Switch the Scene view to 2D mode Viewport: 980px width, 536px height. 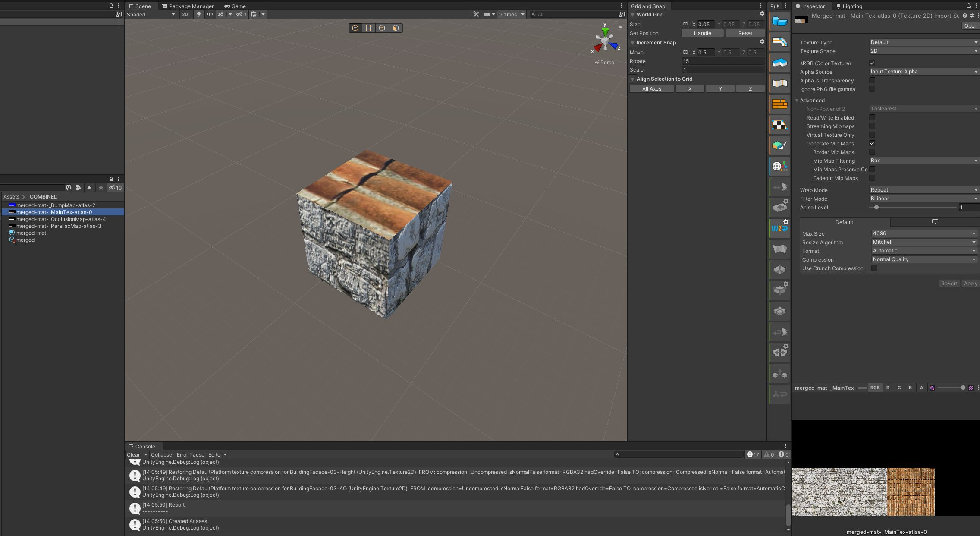click(x=185, y=14)
